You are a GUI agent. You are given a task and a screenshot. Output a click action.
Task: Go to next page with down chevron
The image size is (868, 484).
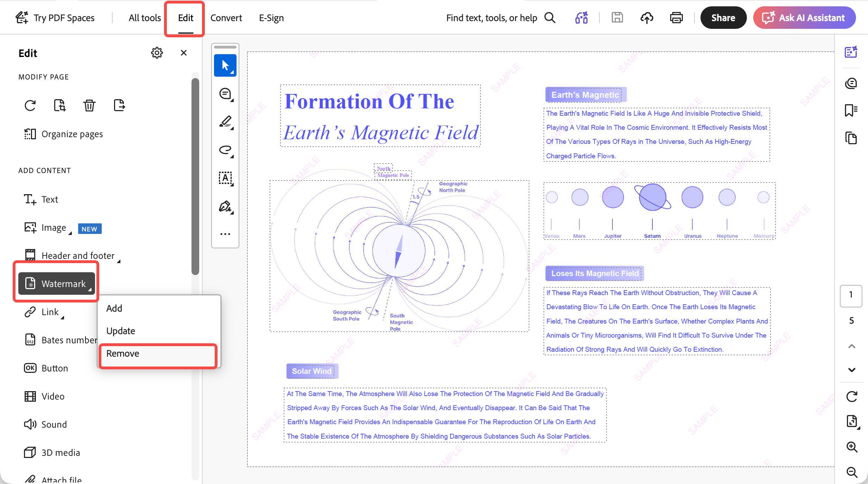[851, 370]
